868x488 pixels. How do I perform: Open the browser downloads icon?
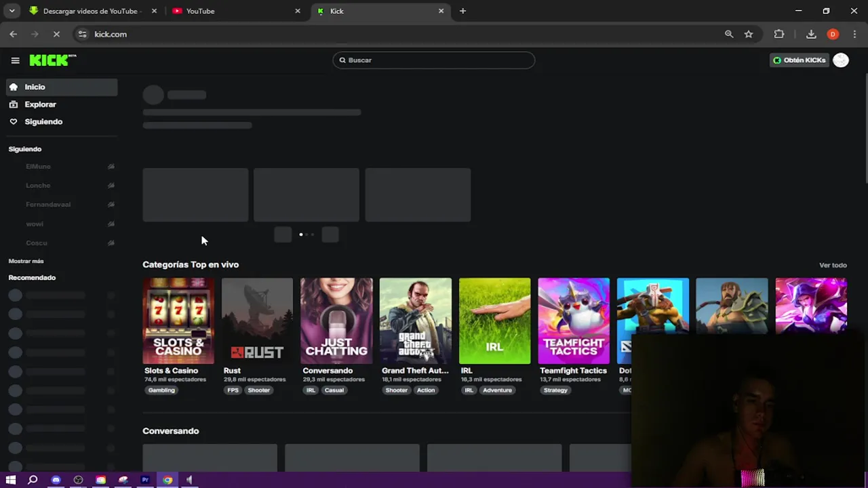click(811, 34)
